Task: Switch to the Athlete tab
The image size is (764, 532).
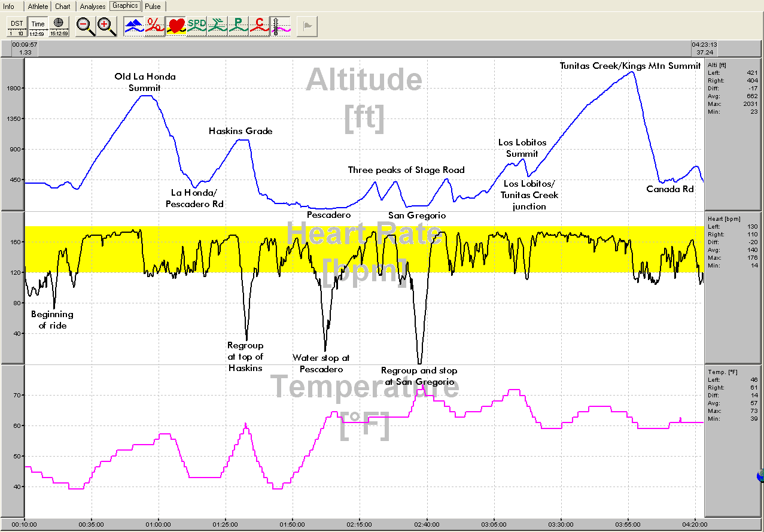Action: coord(38,7)
